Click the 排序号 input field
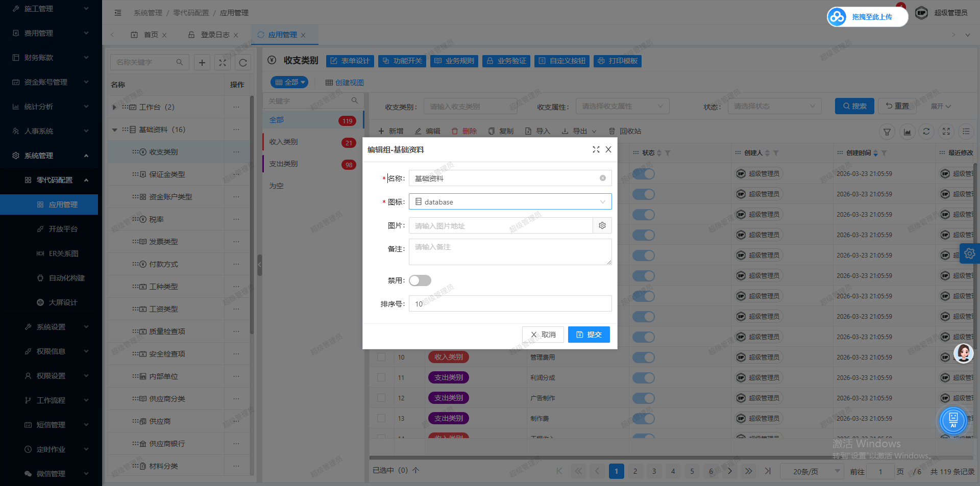980x486 pixels. point(510,303)
